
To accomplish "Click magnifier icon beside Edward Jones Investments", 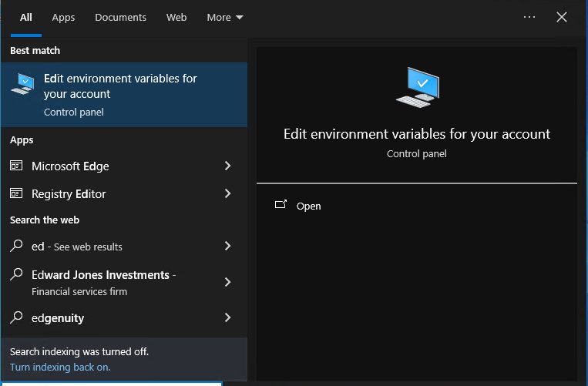I will pyautogui.click(x=16, y=274).
